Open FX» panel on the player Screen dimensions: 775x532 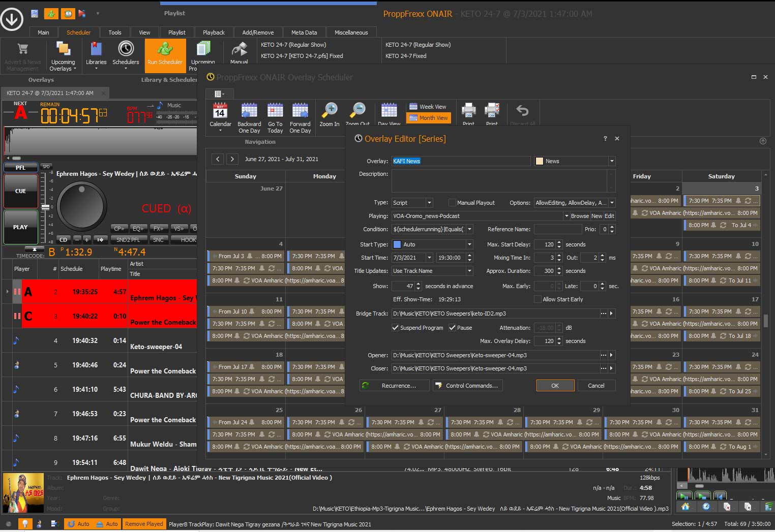pos(159,229)
